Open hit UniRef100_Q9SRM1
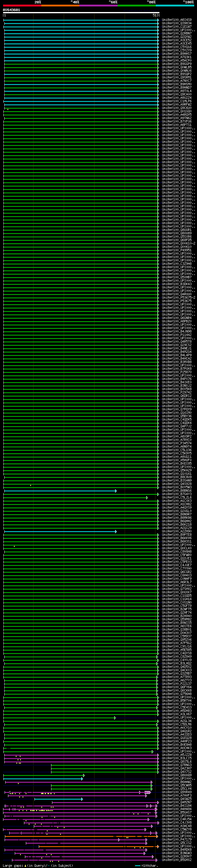The height and width of the screenshot is (868, 197). tap(176, 78)
